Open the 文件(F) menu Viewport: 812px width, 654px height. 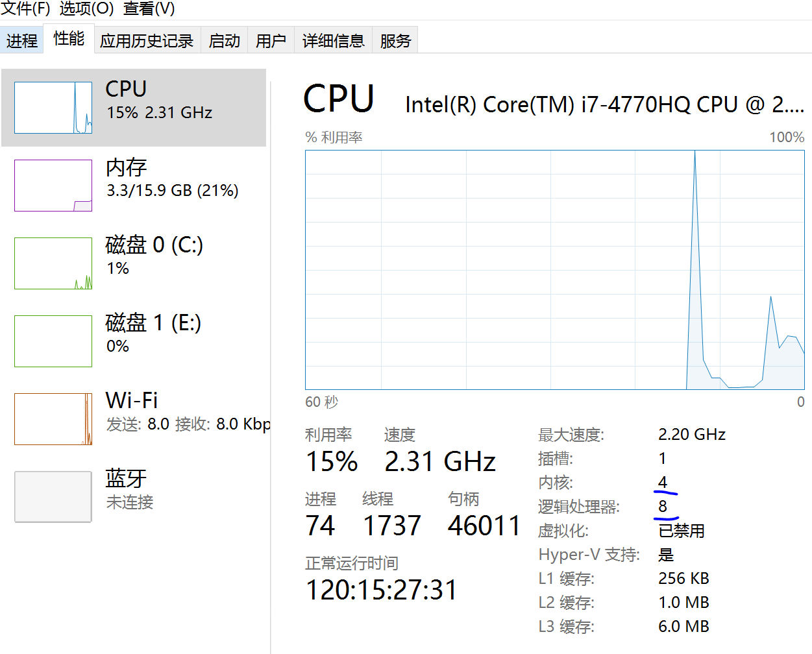tap(26, 8)
